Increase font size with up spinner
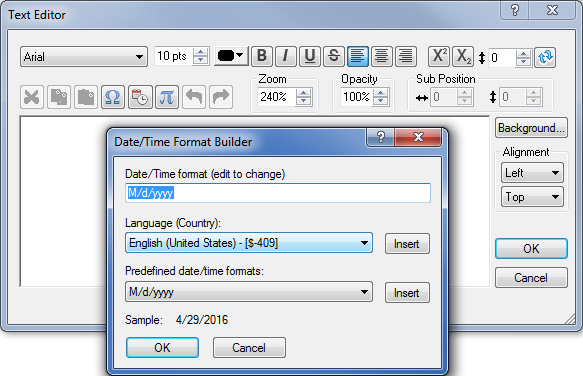Screen dimensions: 583x376 201,52
